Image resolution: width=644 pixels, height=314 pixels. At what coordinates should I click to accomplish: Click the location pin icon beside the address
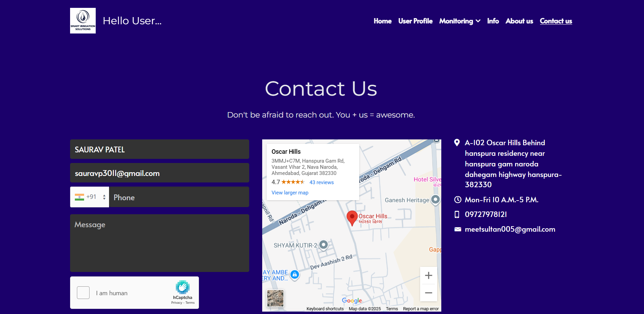pos(457,142)
